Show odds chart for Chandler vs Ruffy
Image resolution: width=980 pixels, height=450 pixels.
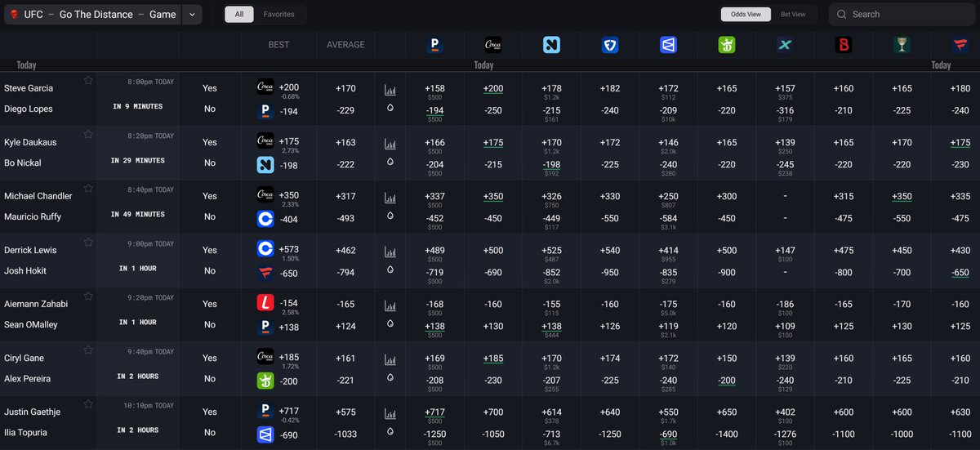coord(390,198)
